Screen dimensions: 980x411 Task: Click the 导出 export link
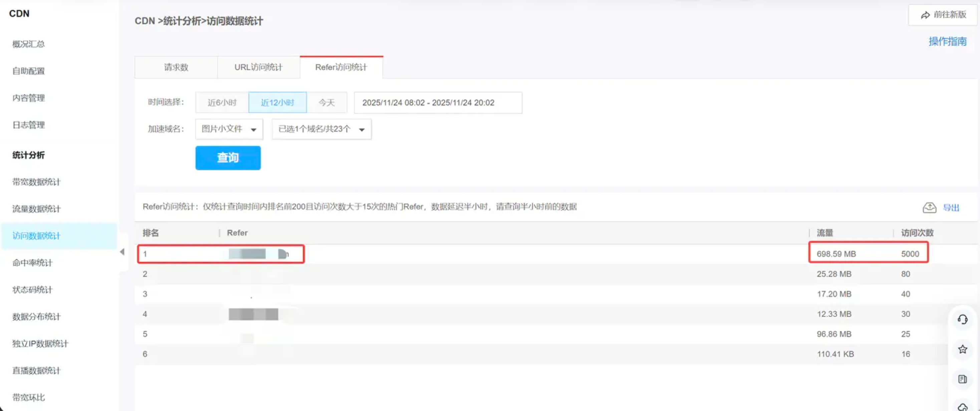(950, 208)
